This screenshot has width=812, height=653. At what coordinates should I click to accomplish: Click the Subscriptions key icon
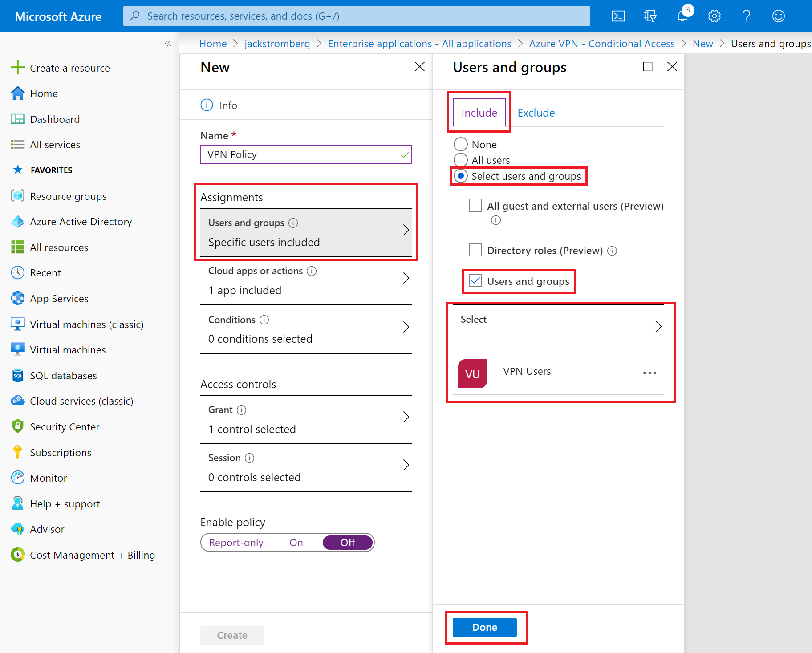click(x=17, y=452)
